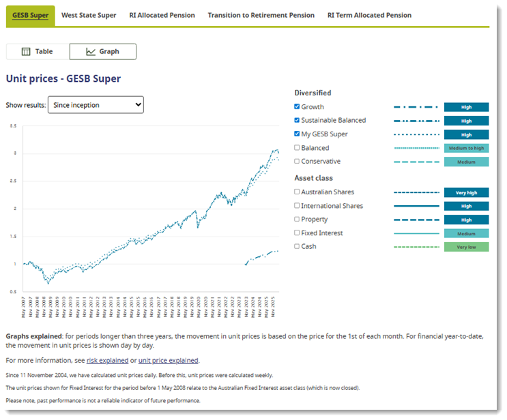Image resolution: width=507 pixels, height=420 pixels.
Task: Click the Australian Shares line sample
Action: [x=416, y=192]
